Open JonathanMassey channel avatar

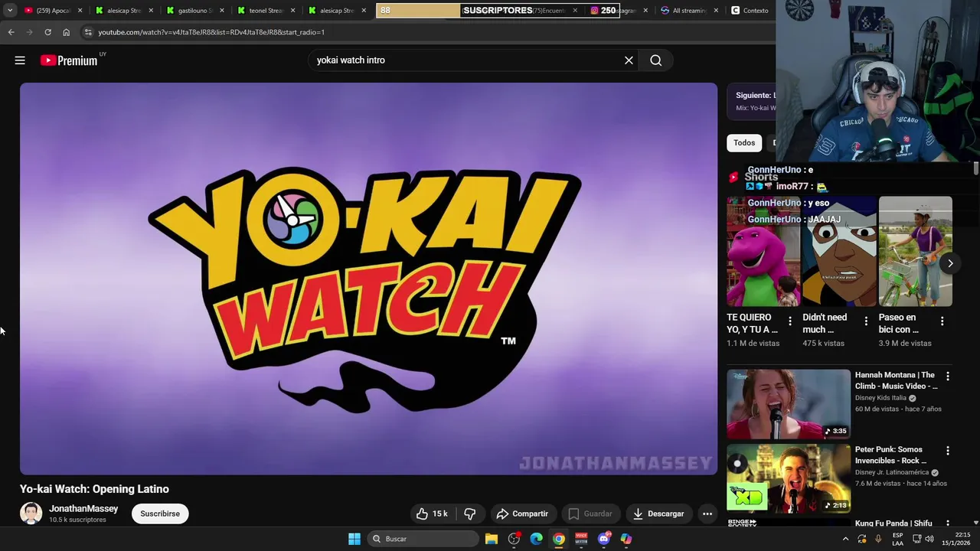coord(31,514)
